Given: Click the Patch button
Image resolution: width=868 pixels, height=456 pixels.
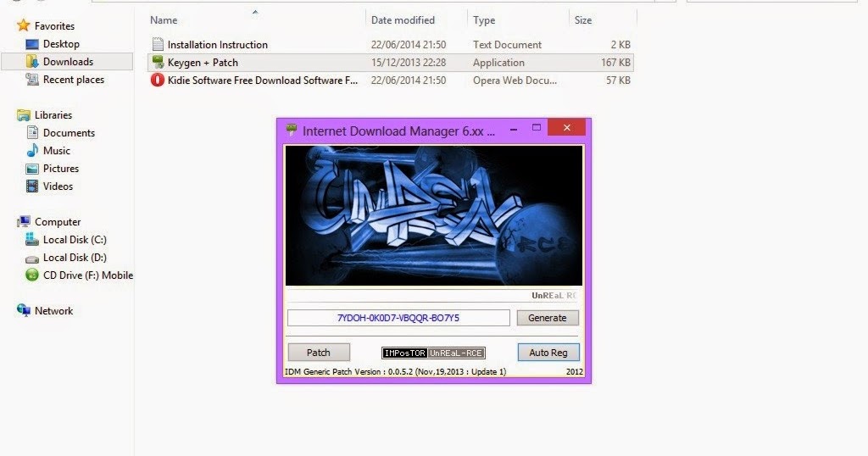Looking at the screenshot, I should (x=319, y=352).
